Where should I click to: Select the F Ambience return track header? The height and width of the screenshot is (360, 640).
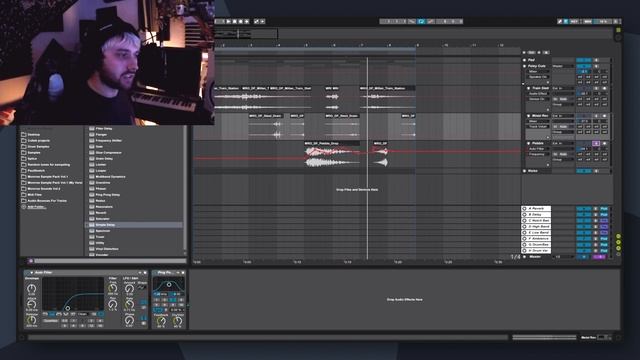click(x=536, y=239)
